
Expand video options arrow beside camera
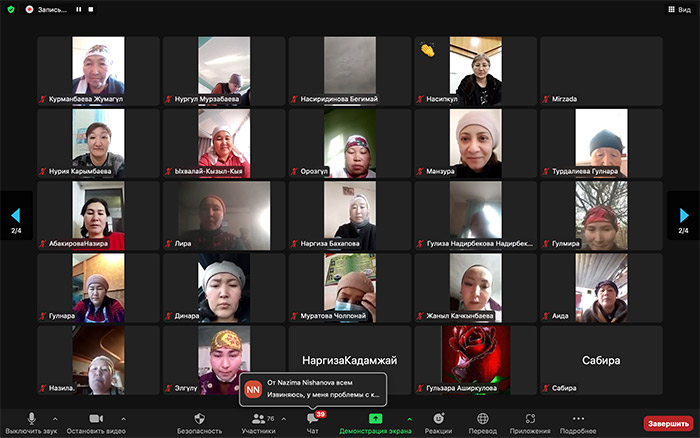[123, 419]
